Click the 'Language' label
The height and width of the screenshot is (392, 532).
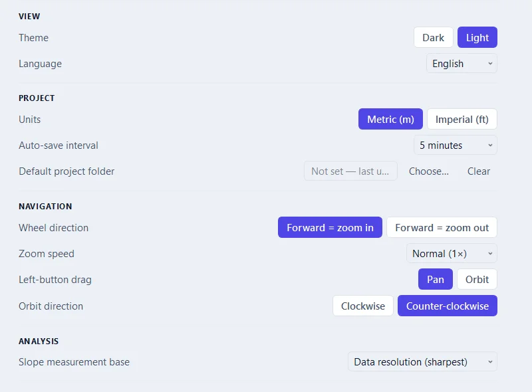click(40, 64)
